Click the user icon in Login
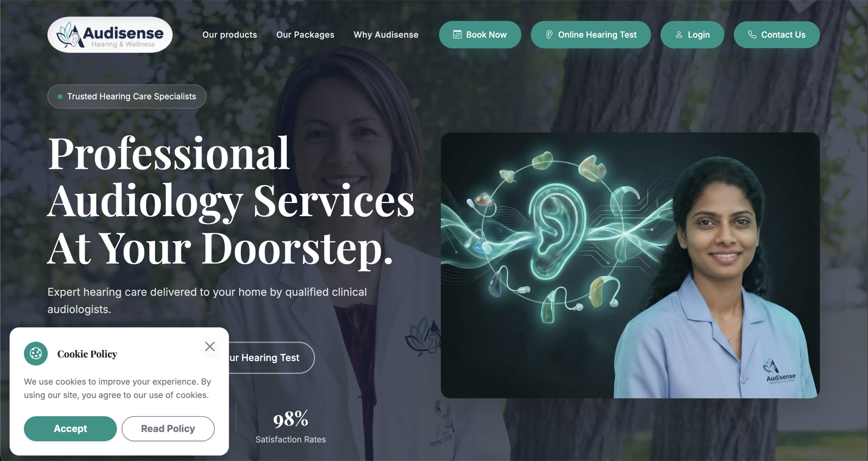Viewport: 868px width, 461px height. coord(679,35)
